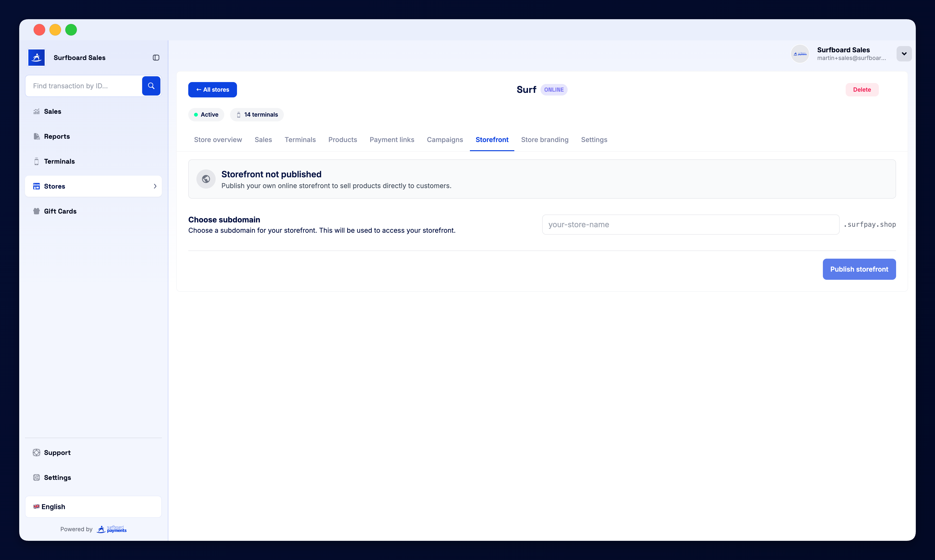The width and height of the screenshot is (935, 560).
Task: Select Terminals in the left navigation
Action: [x=59, y=161]
